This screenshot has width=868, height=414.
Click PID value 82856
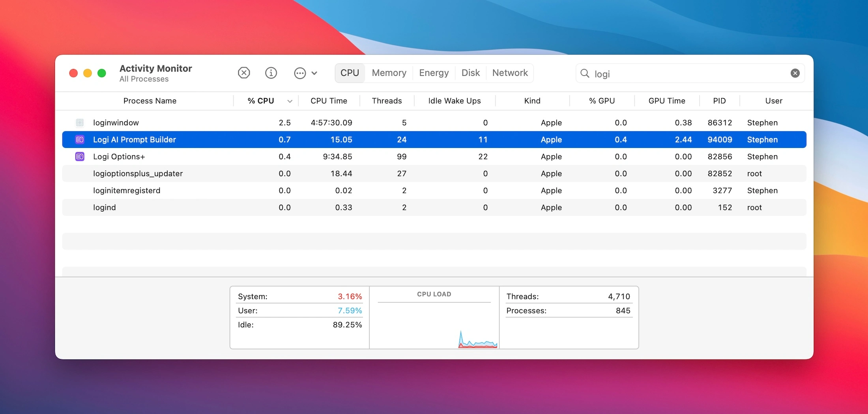720,157
